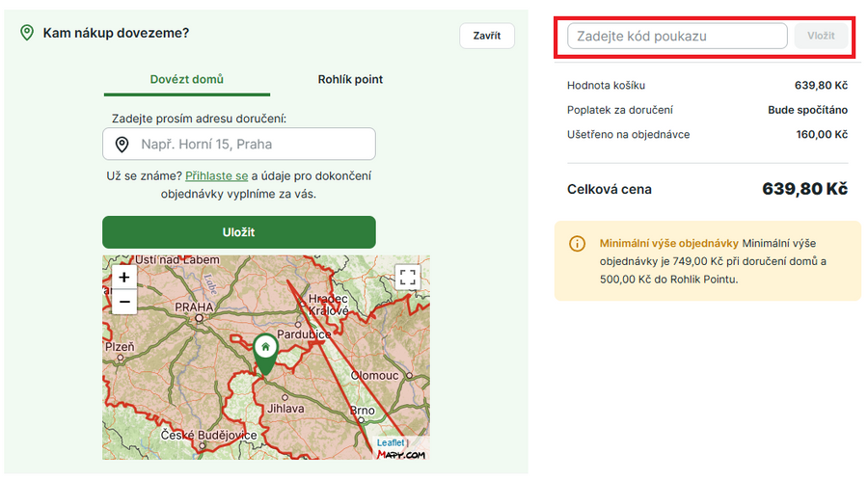
Task: Click the pin icon beside 'Kam nákup dovezeme?'
Action: point(27,33)
